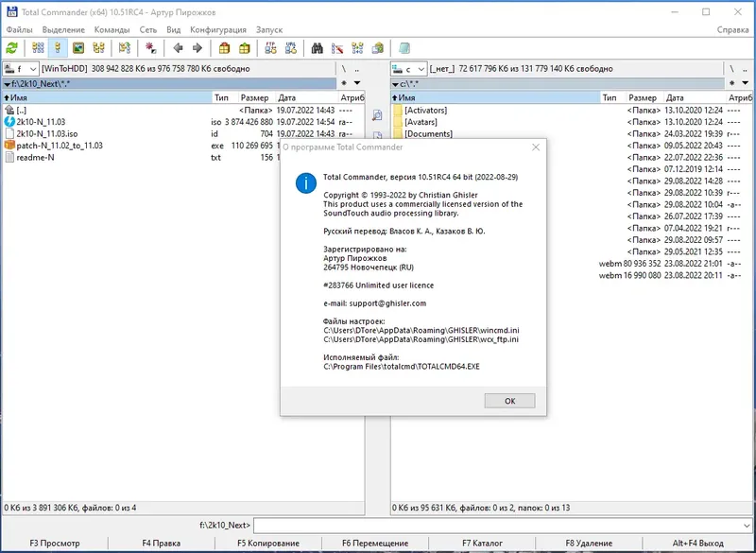
Task: Go forward with the right arrow icon
Action: pos(198,48)
